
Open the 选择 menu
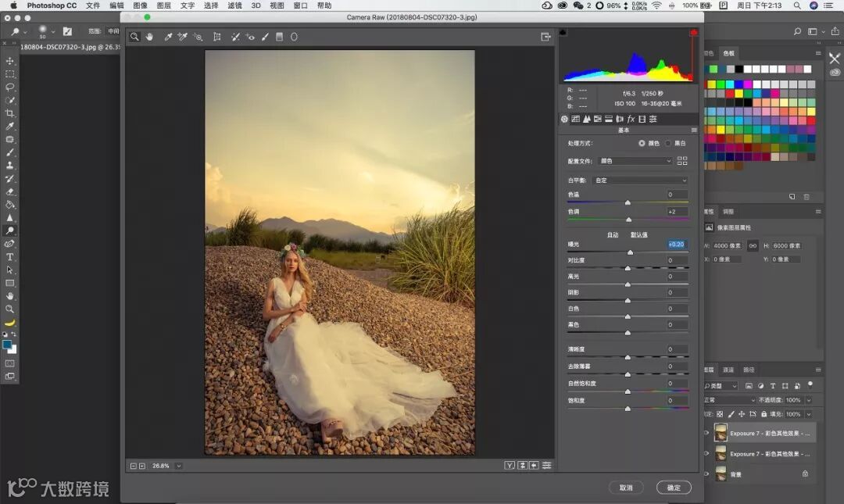(x=211, y=5)
